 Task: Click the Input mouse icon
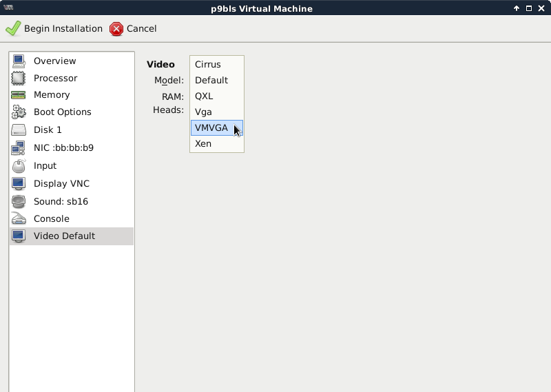point(19,166)
